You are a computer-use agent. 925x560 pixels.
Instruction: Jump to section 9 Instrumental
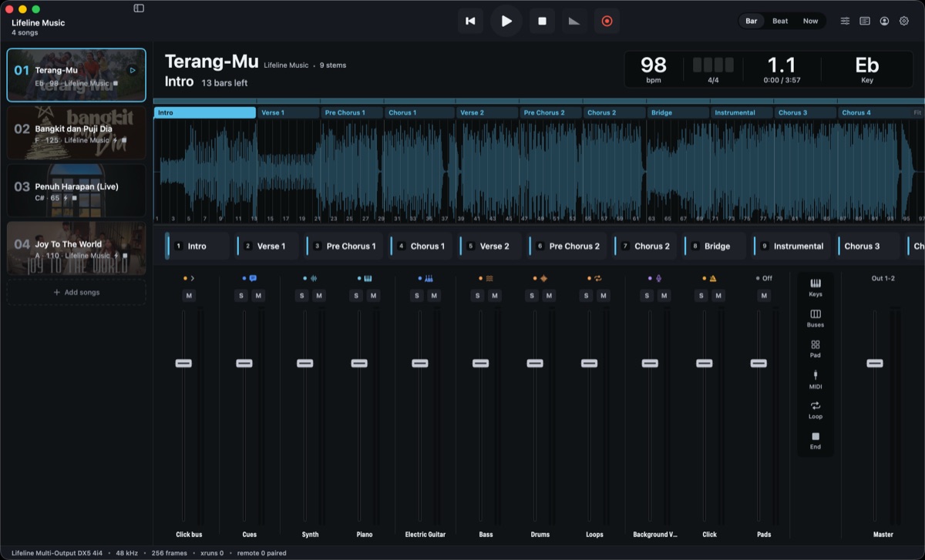coord(792,246)
